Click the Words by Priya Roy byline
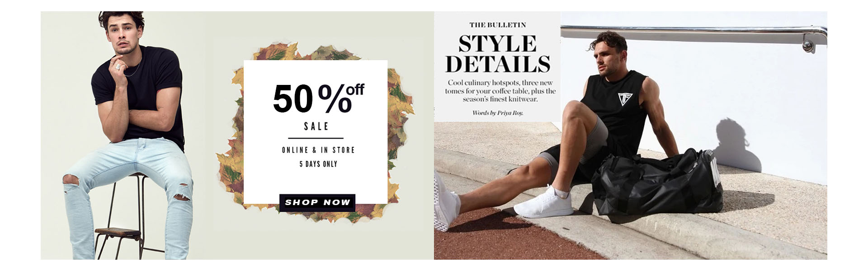 coord(498,113)
